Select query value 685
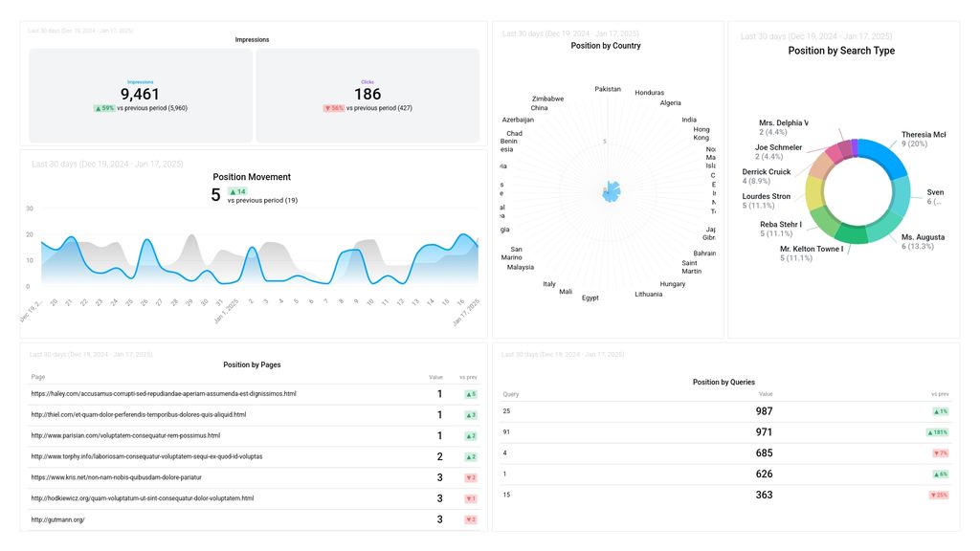 tap(764, 452)
